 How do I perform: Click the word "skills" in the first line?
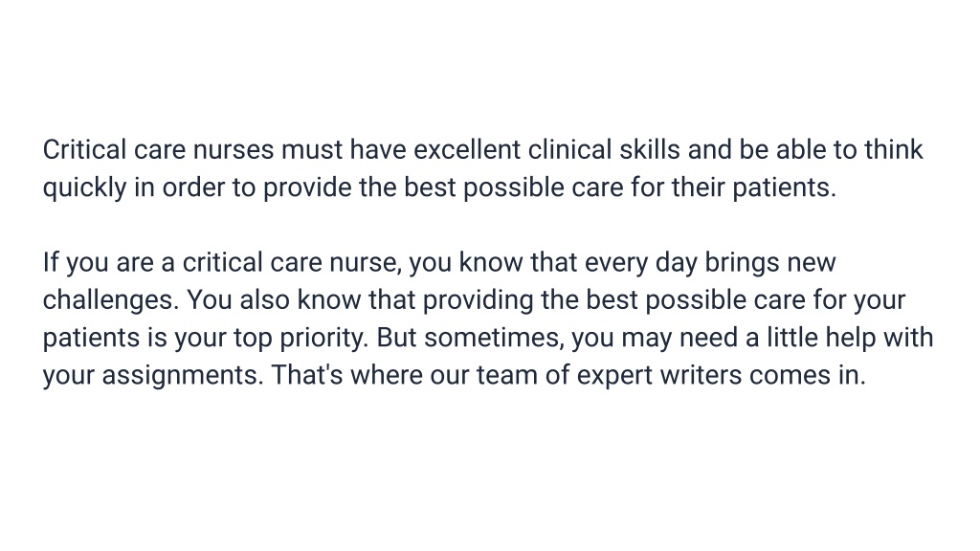(x=650, y=150)
